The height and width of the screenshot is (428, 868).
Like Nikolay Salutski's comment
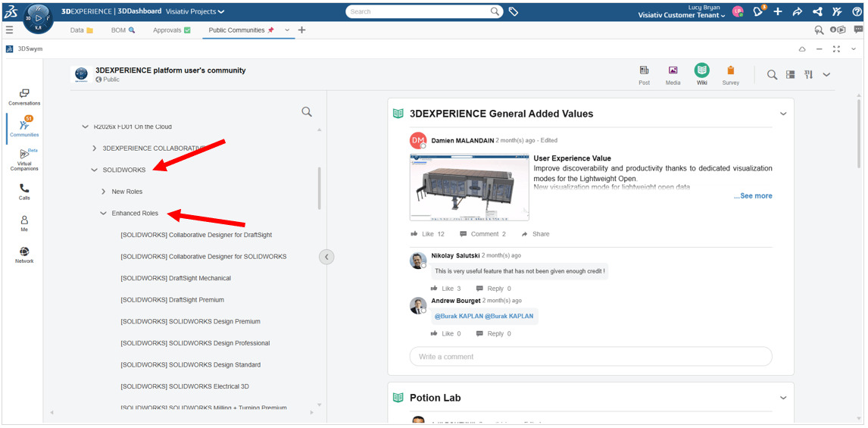[447, 289]
